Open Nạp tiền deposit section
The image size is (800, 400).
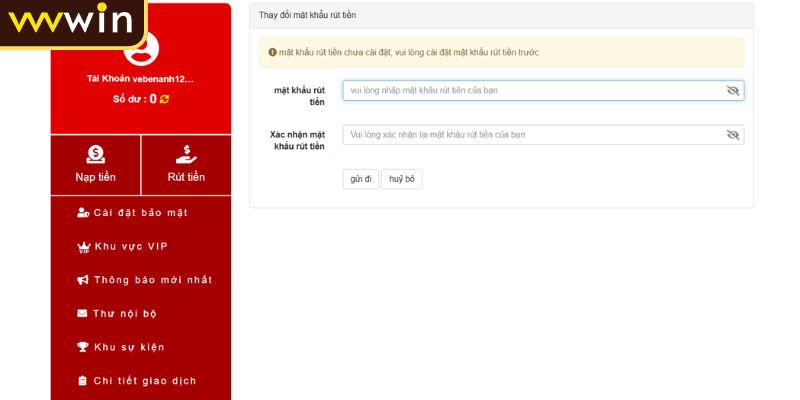tap(96, 164)
